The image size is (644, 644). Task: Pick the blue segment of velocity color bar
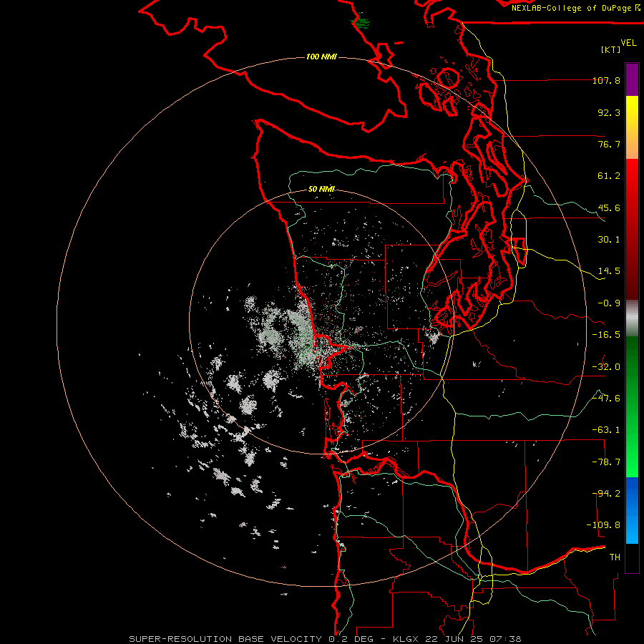coord(632,510)
